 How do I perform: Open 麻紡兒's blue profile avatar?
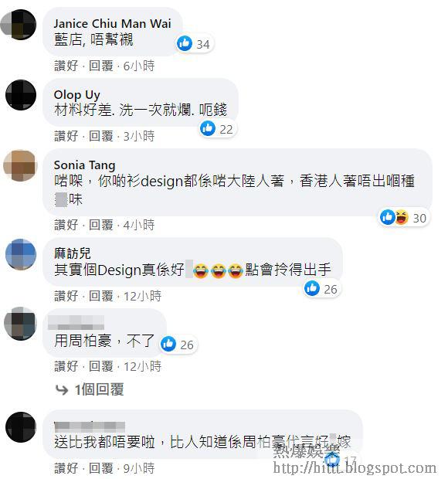[x=21, y=254]
